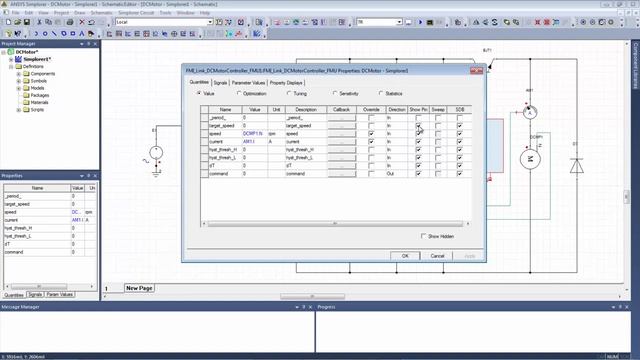Image resolution: width=640 pixels, height=360 pixels.
Task: Select the Draw Arc tool
Action: click(36, 33)
